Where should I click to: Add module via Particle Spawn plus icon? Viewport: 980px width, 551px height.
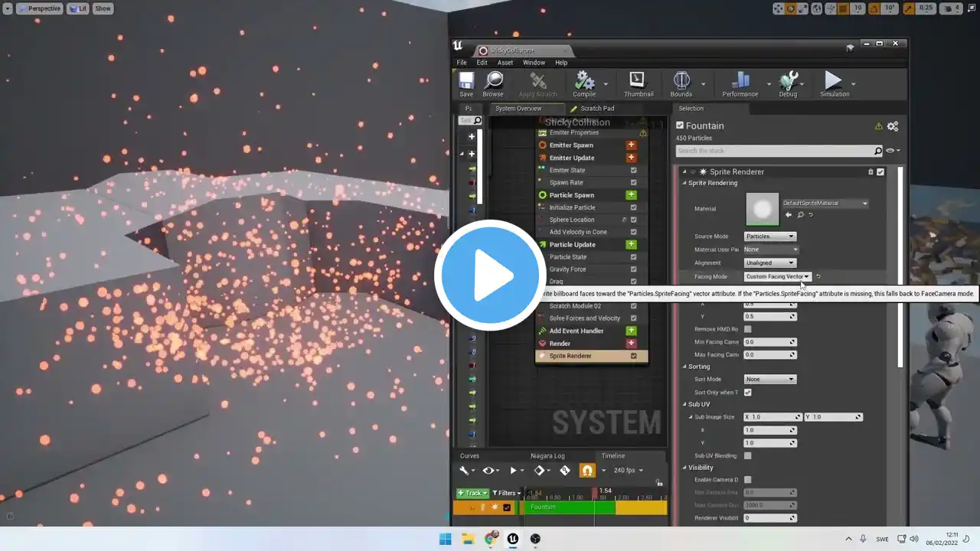[x=632, y=195]
